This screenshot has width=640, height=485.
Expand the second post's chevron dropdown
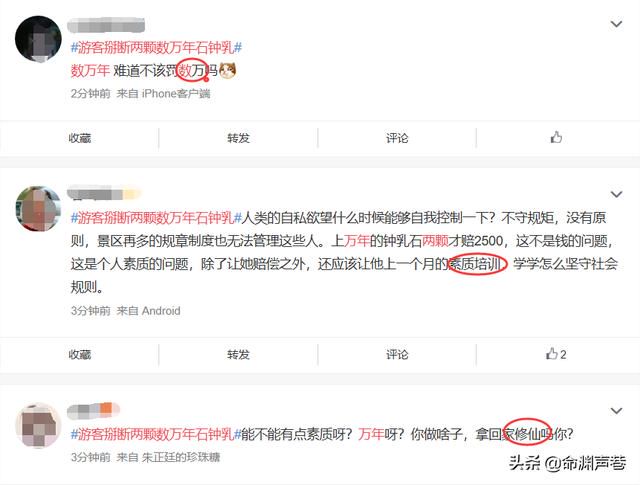(616, 194)
